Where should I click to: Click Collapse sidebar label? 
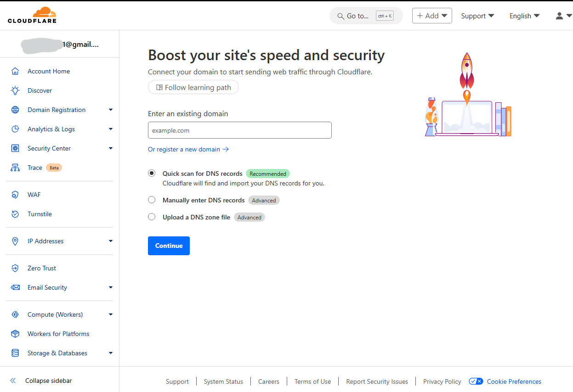click(x=48, y=381)
